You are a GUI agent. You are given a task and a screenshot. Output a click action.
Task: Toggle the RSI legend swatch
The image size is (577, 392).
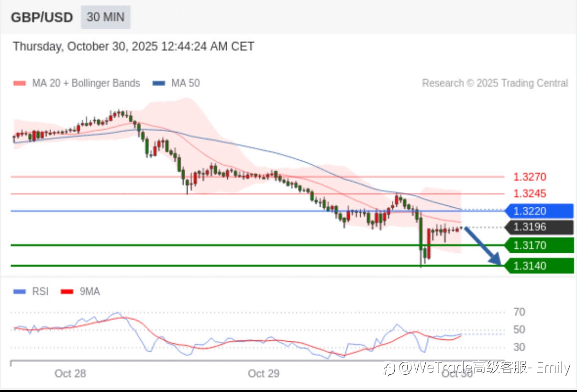19,291
